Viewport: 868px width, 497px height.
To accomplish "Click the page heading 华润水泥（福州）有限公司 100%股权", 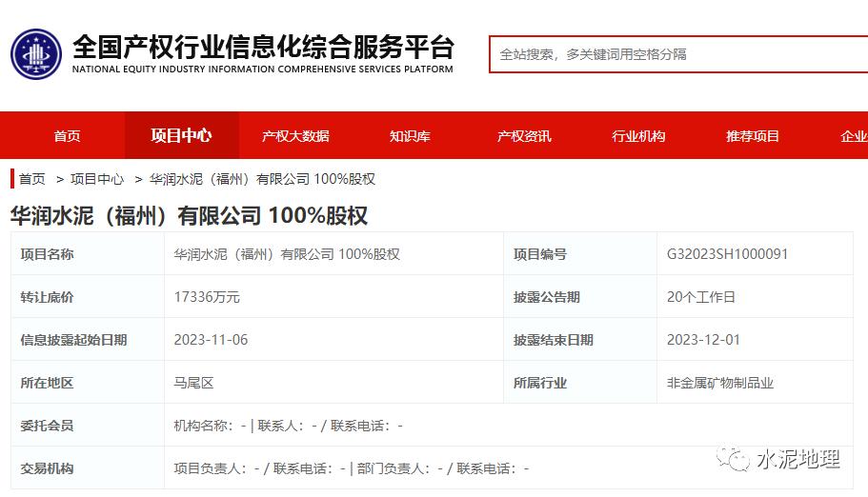I will 189,215.
